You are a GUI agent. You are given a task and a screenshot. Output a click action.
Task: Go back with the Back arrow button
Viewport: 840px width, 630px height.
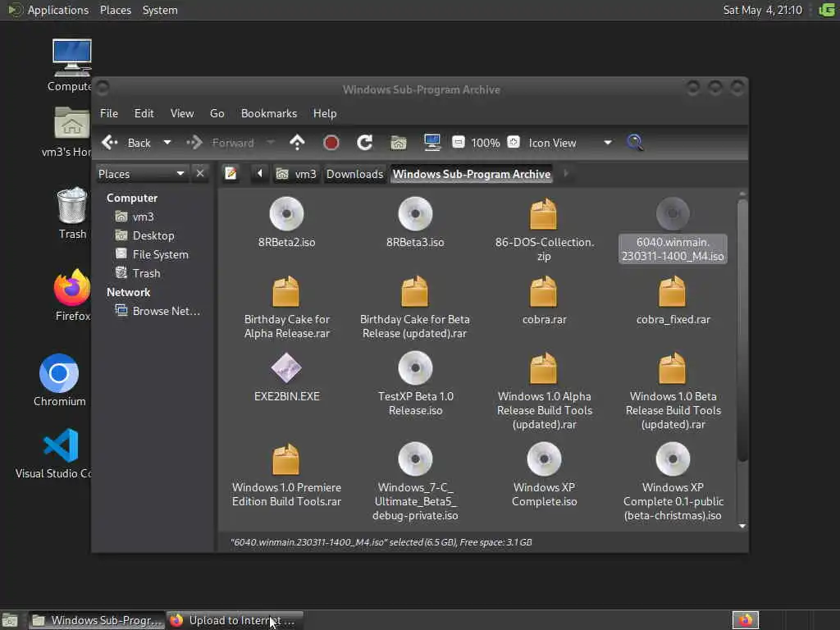[126, 143]
